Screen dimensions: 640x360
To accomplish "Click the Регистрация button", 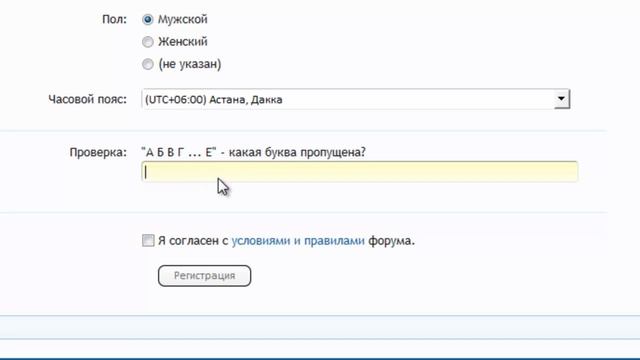I will (204, 276).
